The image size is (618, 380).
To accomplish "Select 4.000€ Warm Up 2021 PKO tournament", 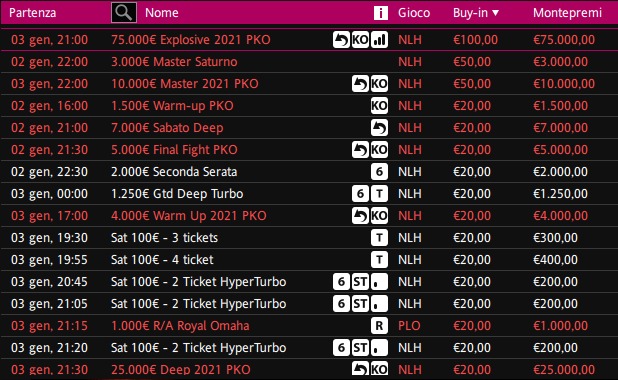I will click(x=189, y=216).
